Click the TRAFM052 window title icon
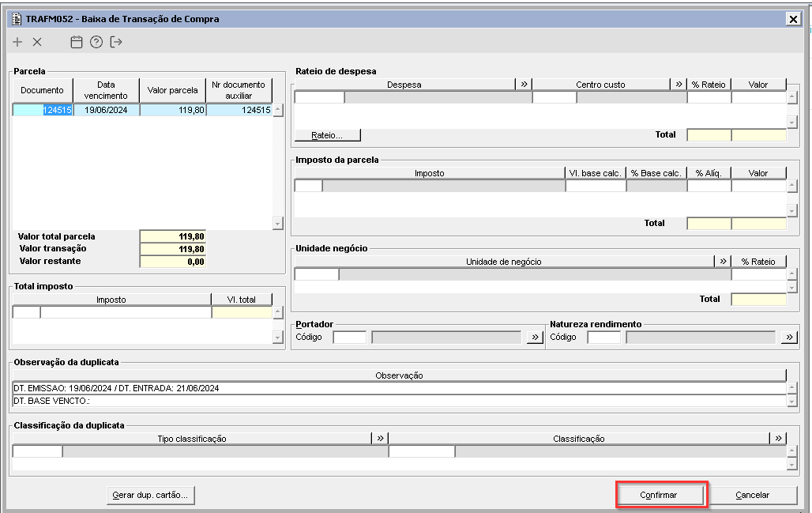Viewport: 812px width, 513px height. [17, 19]
